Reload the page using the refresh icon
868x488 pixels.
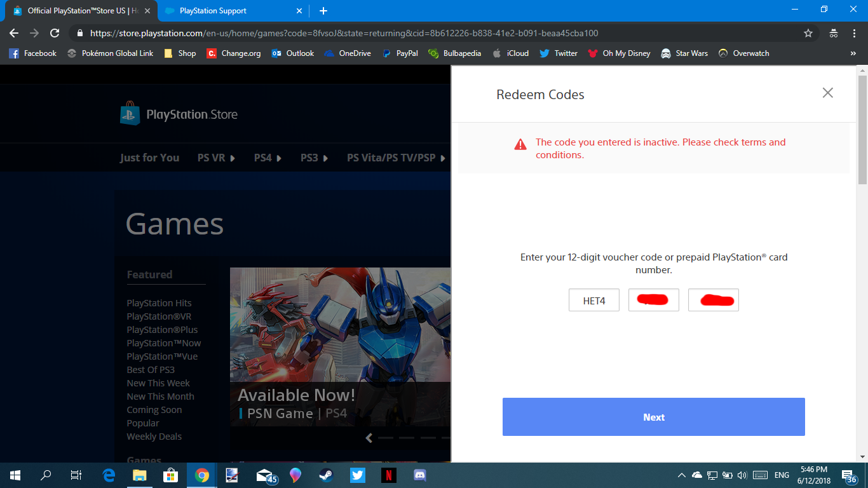(55, 33)
